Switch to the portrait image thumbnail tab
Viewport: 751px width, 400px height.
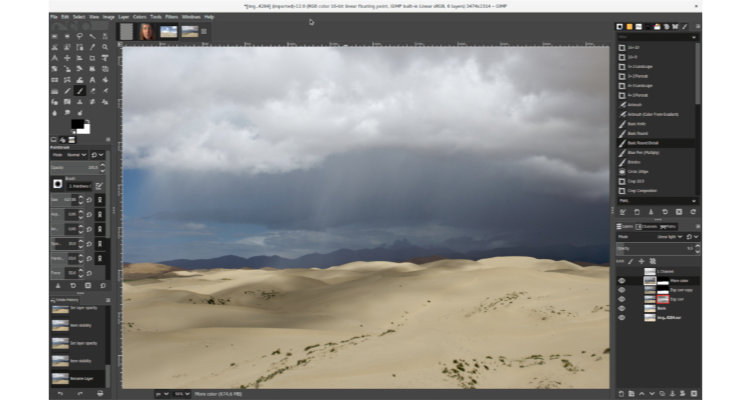coord(147,31)
